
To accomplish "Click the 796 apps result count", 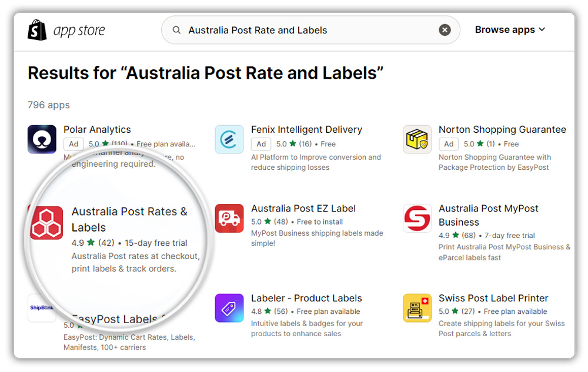I will pos(49,105).
